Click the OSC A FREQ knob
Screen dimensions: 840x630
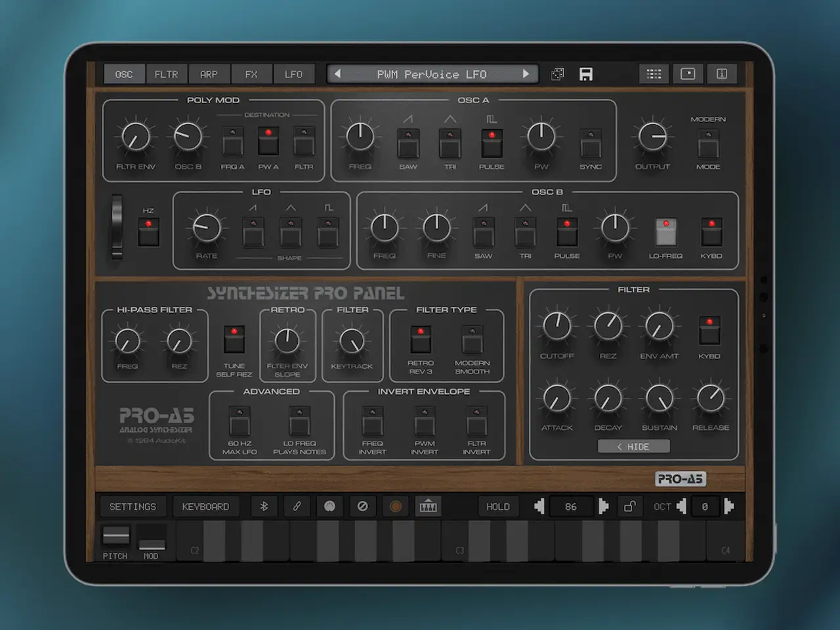tap(360, 136)
